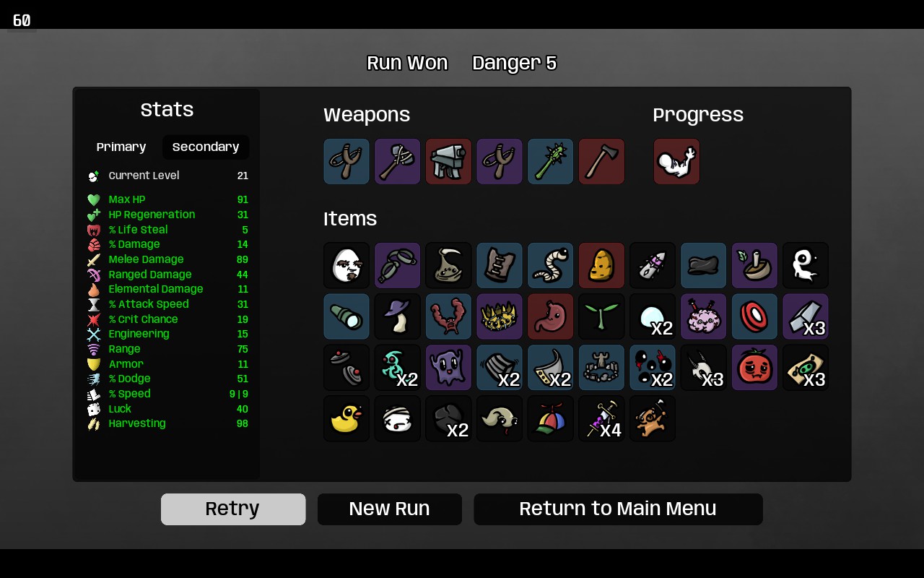This screenshot has width=924, height=578.
Task: Select the hatchet weapon in red slot
Action: tap(601, 161)
